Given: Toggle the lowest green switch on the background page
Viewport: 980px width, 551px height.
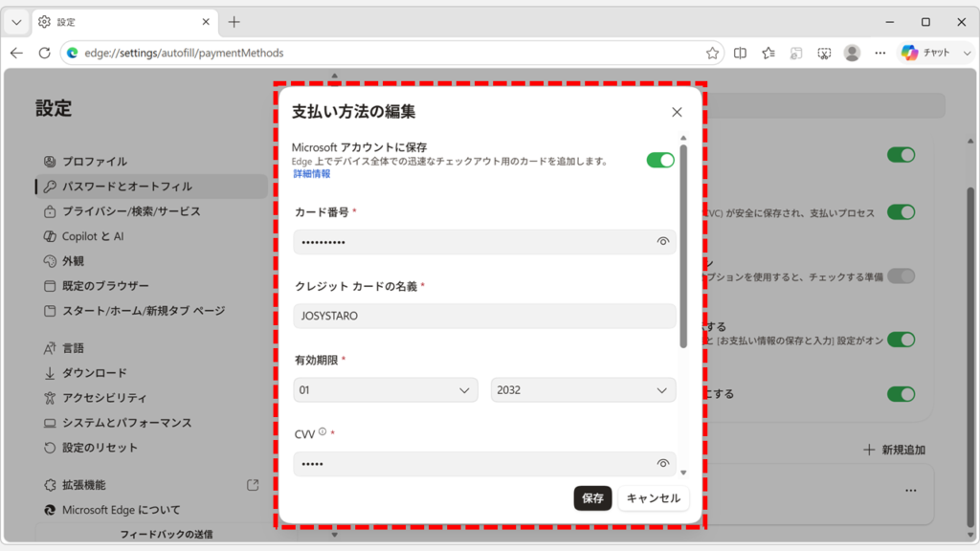Looking at the screenshot, I should (x=901, y=394).
